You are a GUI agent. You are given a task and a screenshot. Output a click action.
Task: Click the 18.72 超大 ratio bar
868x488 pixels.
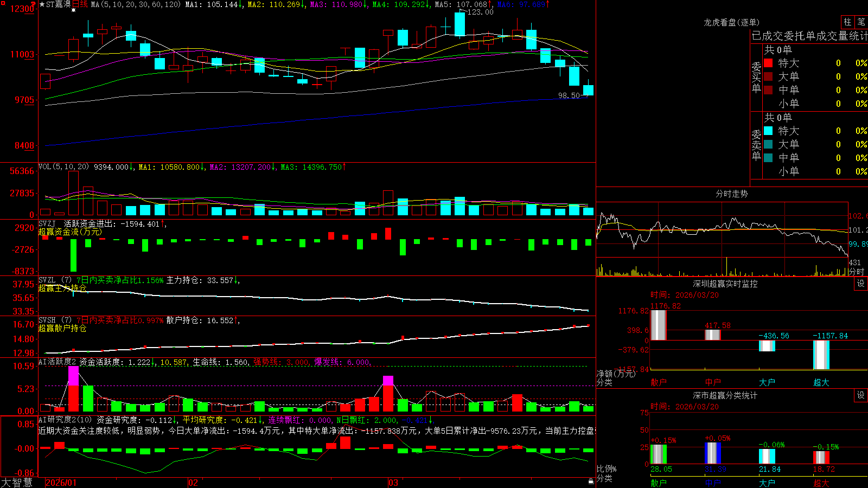tap(821, 457)
